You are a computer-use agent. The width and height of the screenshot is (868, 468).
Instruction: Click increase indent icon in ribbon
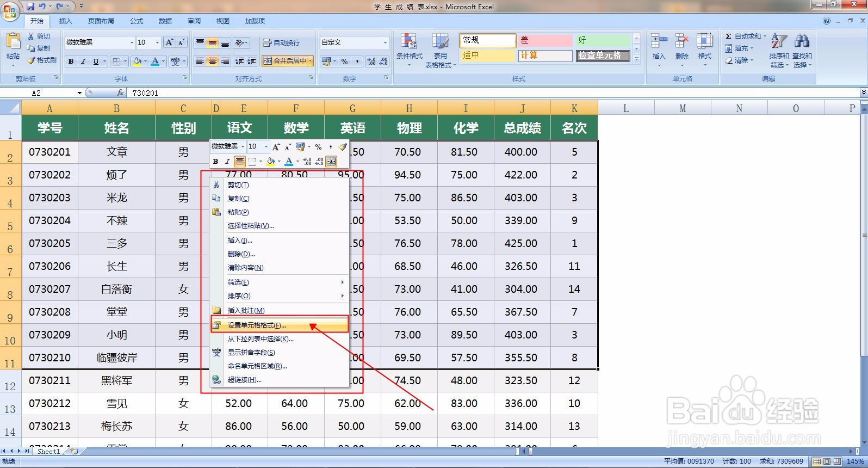pos(251,61)
